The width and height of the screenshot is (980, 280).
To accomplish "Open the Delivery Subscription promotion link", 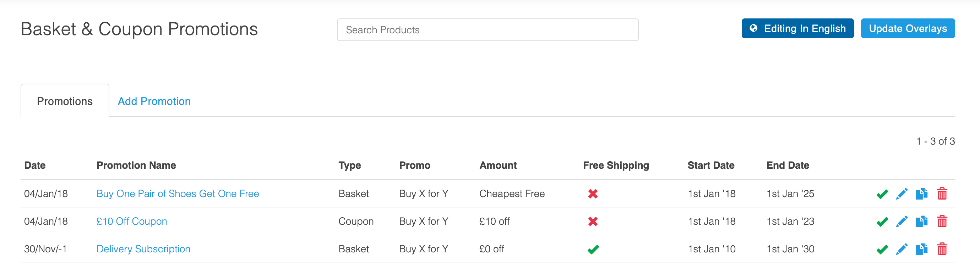I will click(143, 249).
